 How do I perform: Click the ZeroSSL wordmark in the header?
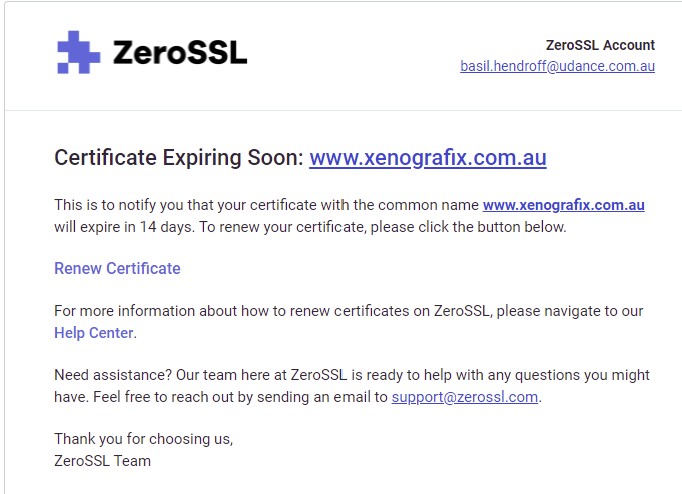(180, 53)
